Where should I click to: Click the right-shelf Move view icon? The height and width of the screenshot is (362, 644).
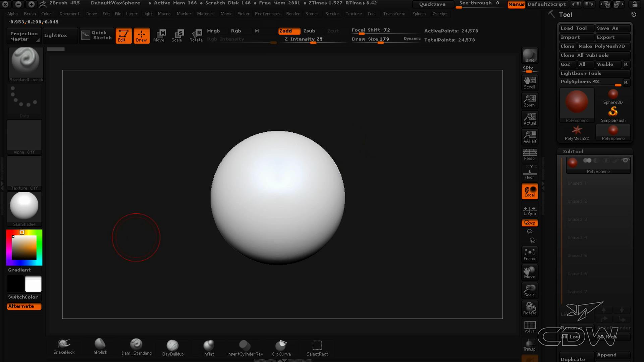[530, 273]
